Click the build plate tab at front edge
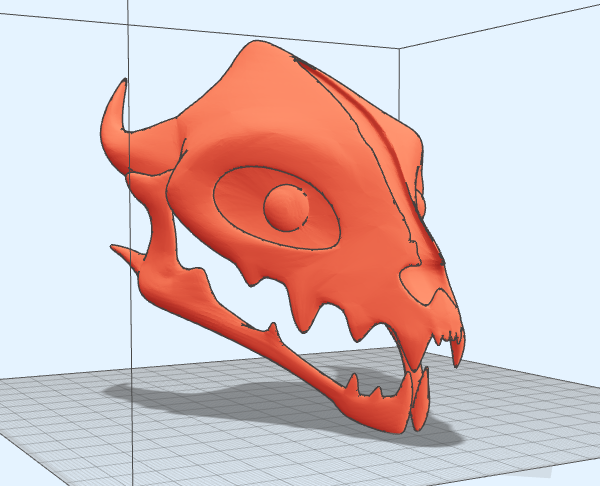The width and height of the screenshot is (600, 486). (538, 473)
